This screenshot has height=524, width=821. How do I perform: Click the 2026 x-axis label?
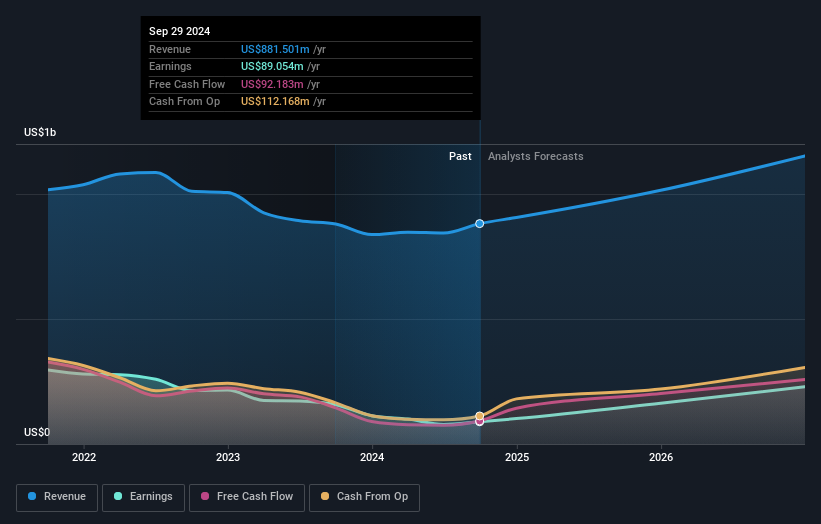pos(661,457)
